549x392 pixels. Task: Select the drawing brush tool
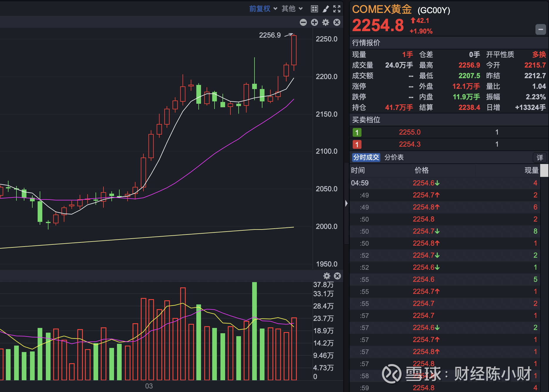tap(325, 9)
